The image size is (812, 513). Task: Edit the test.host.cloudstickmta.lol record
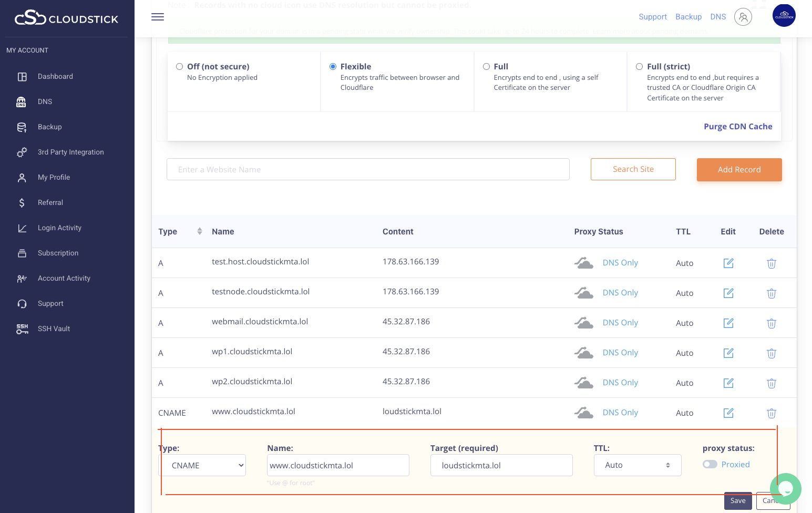pyautogui.click(x=728, y=263)
